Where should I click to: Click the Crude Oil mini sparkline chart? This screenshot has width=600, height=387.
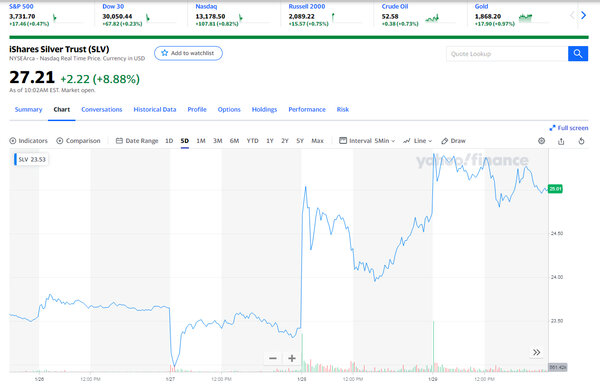coord(432,18)
